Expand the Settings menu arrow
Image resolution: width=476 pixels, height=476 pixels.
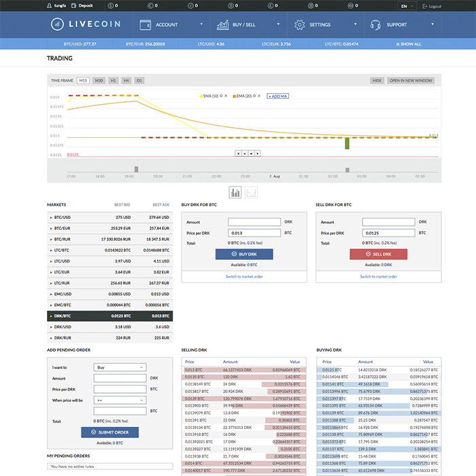[x=356, y=24]
